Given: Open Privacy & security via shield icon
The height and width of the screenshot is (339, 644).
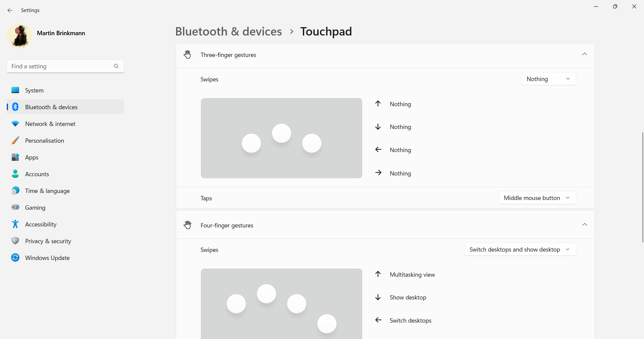Looking at the screenshot, I should pyautogui.click(x=15, y=241).
